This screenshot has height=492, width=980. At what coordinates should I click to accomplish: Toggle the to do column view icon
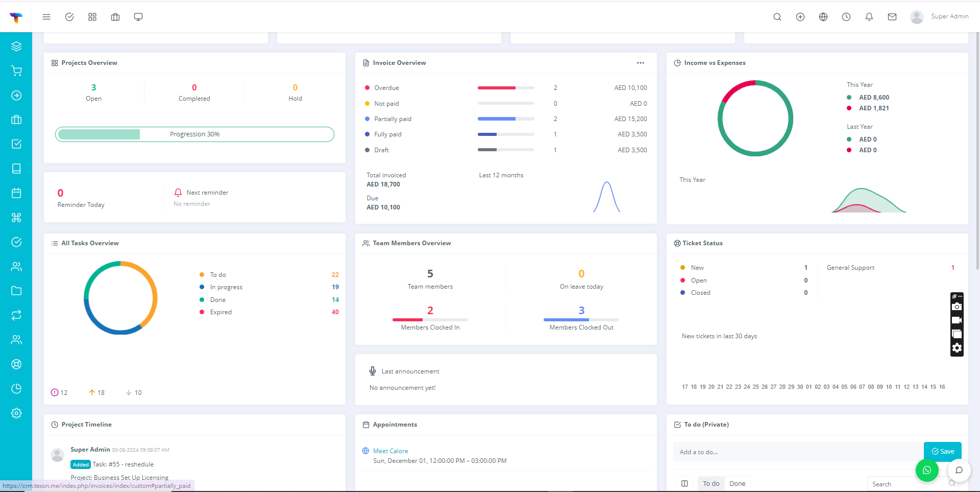click(x=684, y=484)
